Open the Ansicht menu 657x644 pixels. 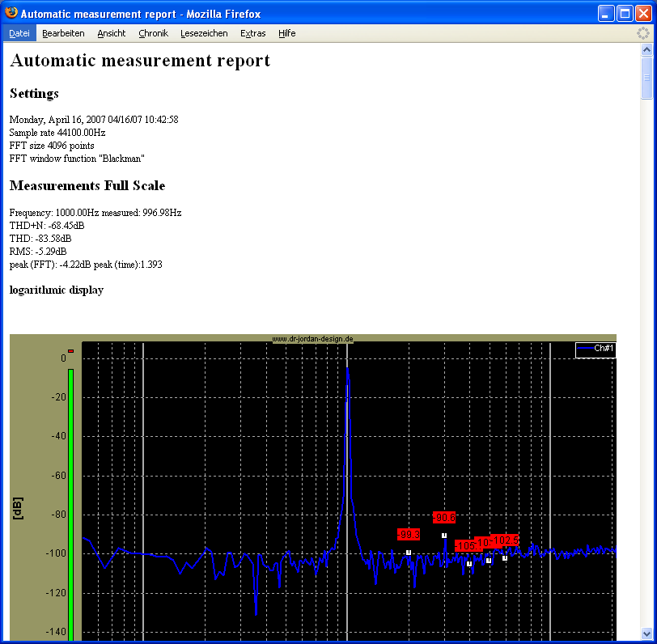click(112, 33)
